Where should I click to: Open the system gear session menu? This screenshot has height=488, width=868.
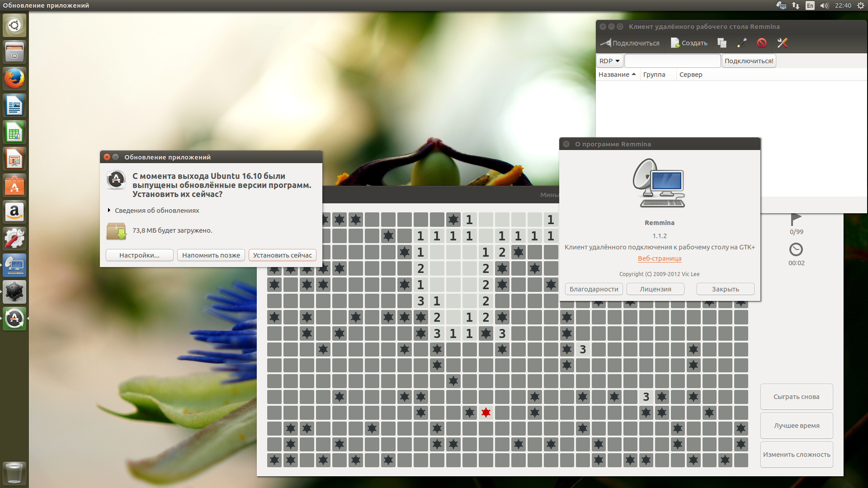[860, 5]
